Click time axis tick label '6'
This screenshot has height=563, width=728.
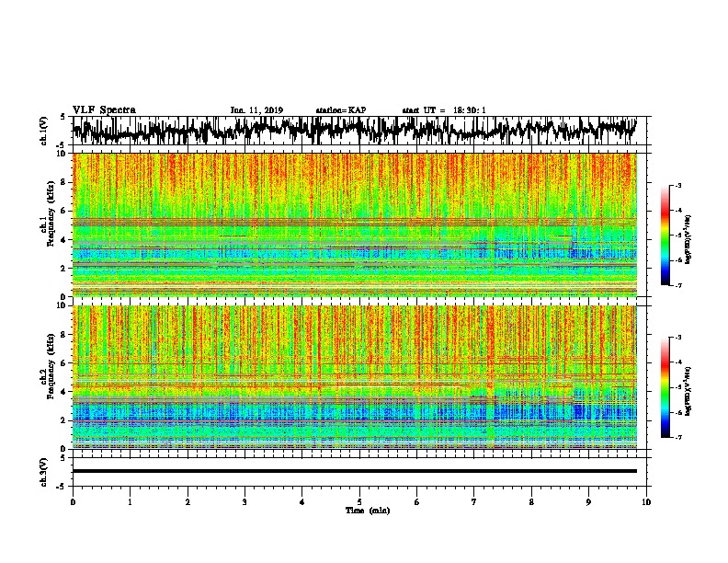pos(417,502)
